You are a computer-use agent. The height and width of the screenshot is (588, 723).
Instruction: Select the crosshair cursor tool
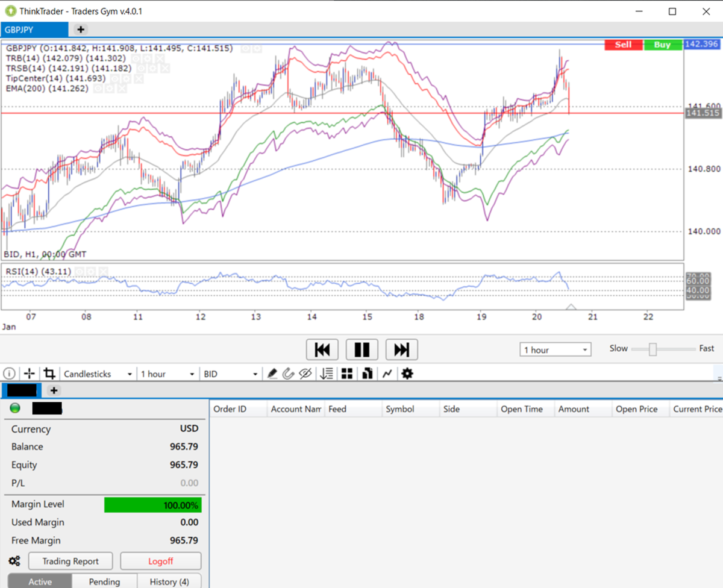[29, 374]
